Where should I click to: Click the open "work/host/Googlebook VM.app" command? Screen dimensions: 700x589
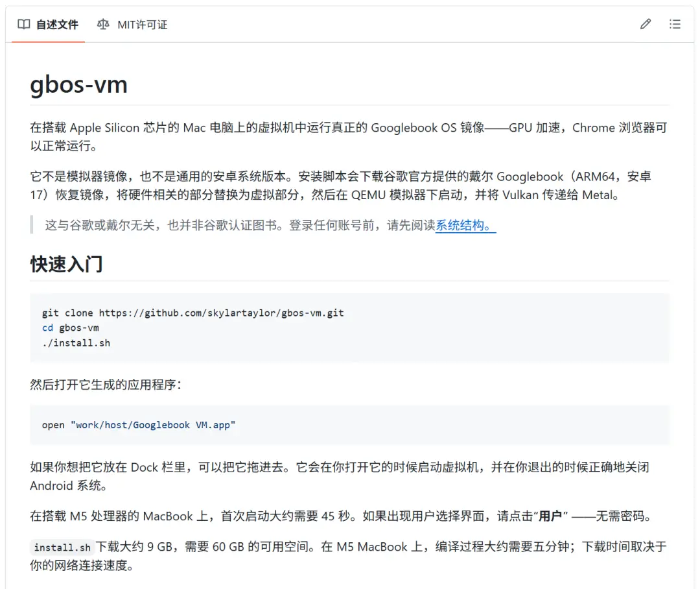[139, 424]
